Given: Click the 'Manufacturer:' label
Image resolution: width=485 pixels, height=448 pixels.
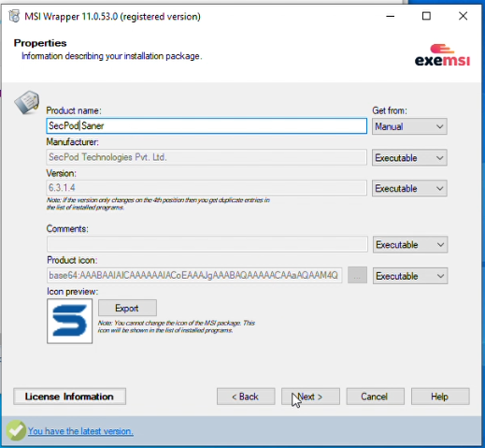Looking at the screenshot, I should (x=72, y=142).
